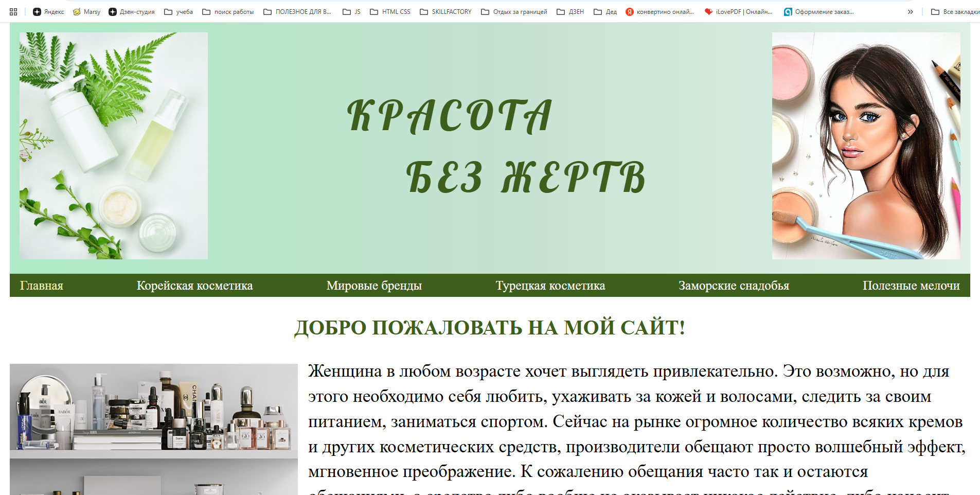Click the Полезные мелочи link
The image size is (980, 495).
pyautogui.click(x=911, y=286)
